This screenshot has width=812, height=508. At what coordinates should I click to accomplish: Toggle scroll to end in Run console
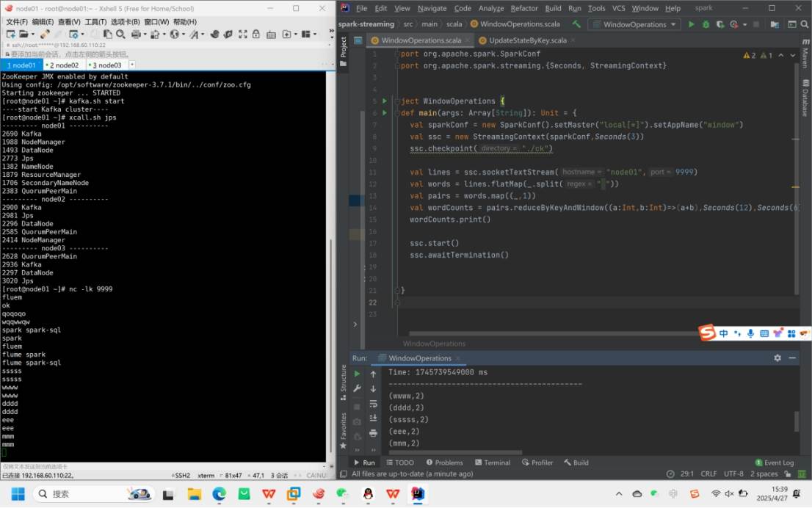(x=373, y=418)
